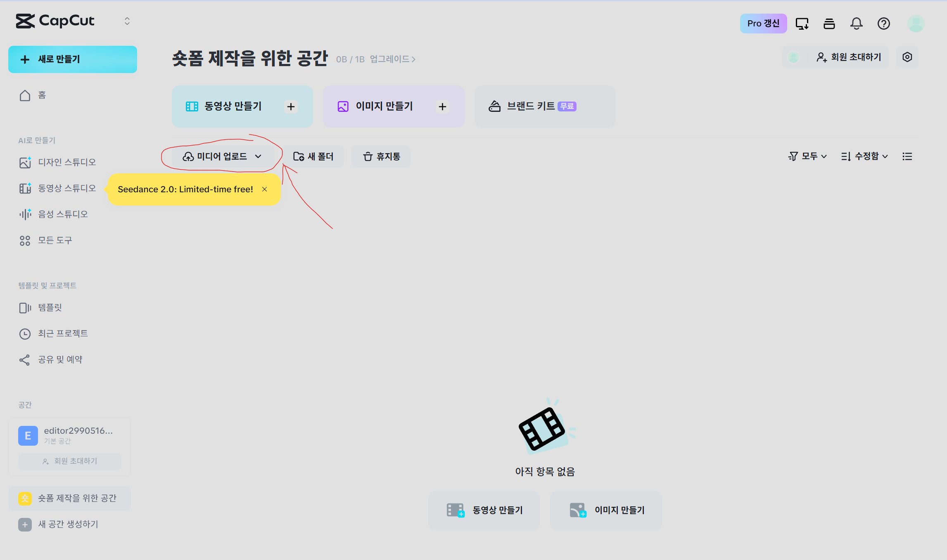Open the notifications bell icon
This screenshot has height=560, width=947.
click(x=856, y=24)
